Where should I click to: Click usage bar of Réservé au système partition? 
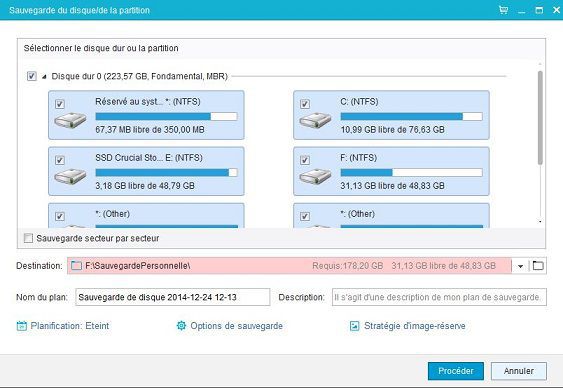pyautogui.click(x=166, y=116)
